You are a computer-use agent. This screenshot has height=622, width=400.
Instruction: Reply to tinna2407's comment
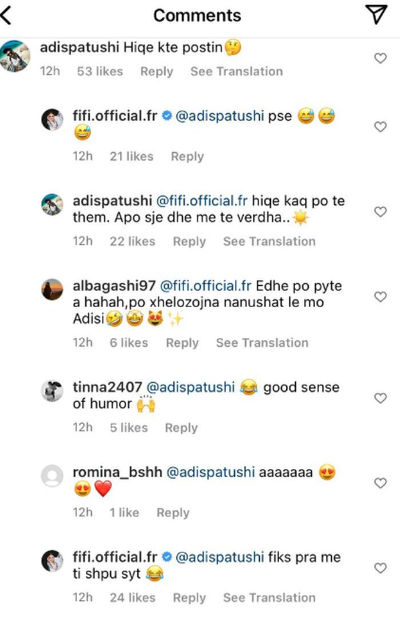pos(181,428)
